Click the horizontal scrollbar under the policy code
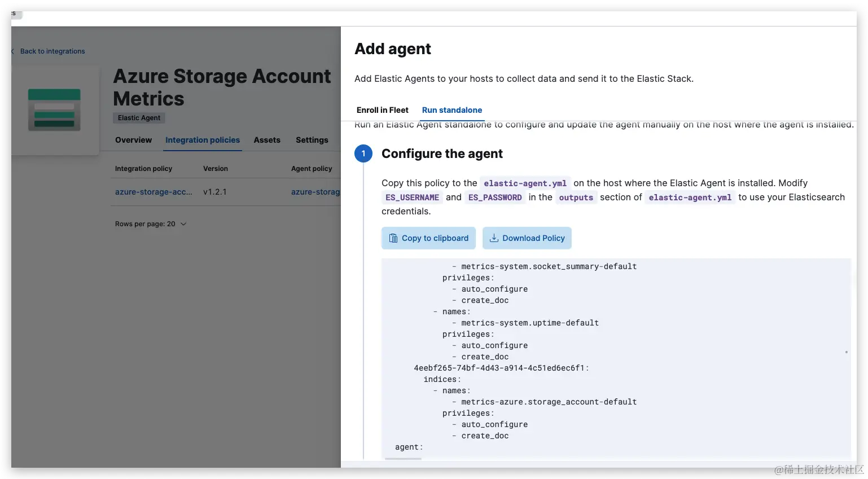868x479 pixels. pyautogui.click(x=403, y=459)
